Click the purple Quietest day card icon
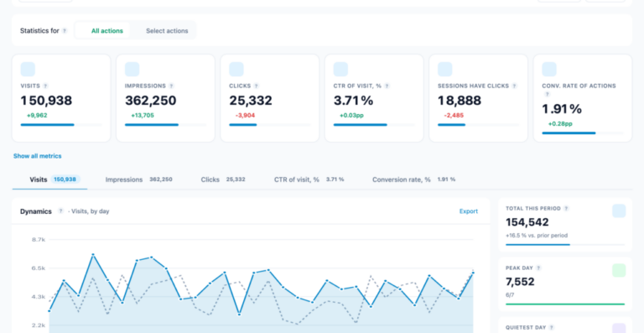 [x=619, y=328]
